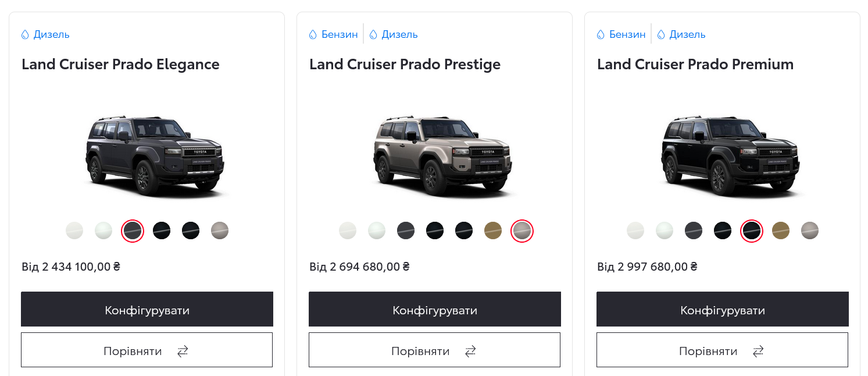The height and width of the screenshot is (376, 868).
Task: Click Конфігурувати for Land Cruiser Prado Premium
Action: coord(722,309)
